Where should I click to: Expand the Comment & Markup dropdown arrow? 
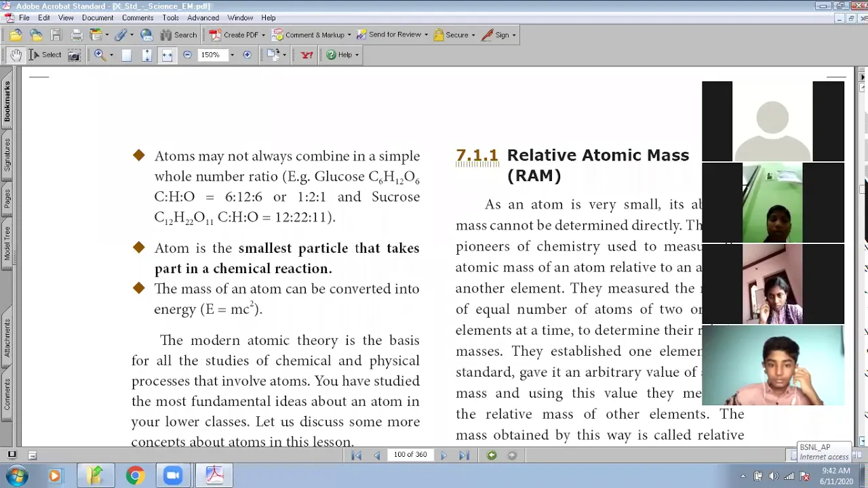(x=349, y=35)
